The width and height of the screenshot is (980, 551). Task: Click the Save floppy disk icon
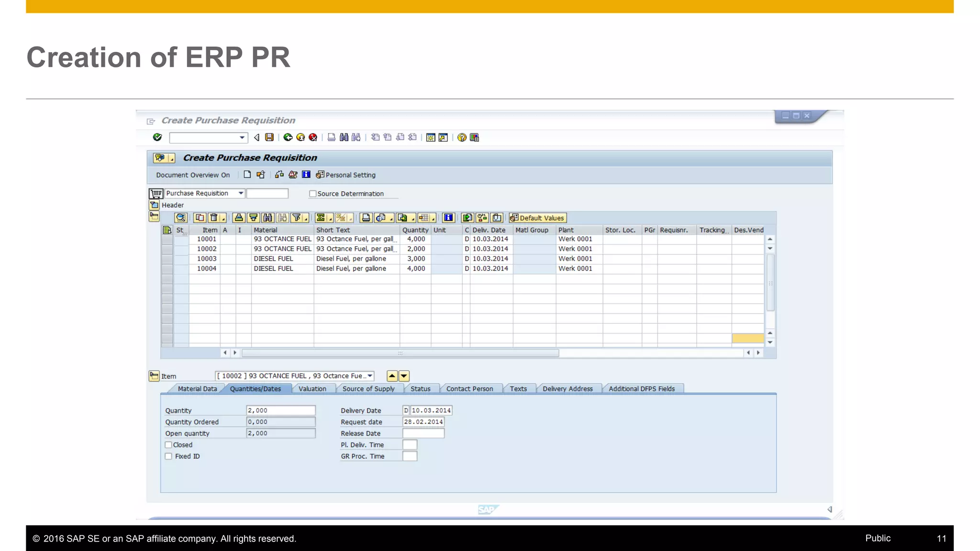[x=269, y=137]
